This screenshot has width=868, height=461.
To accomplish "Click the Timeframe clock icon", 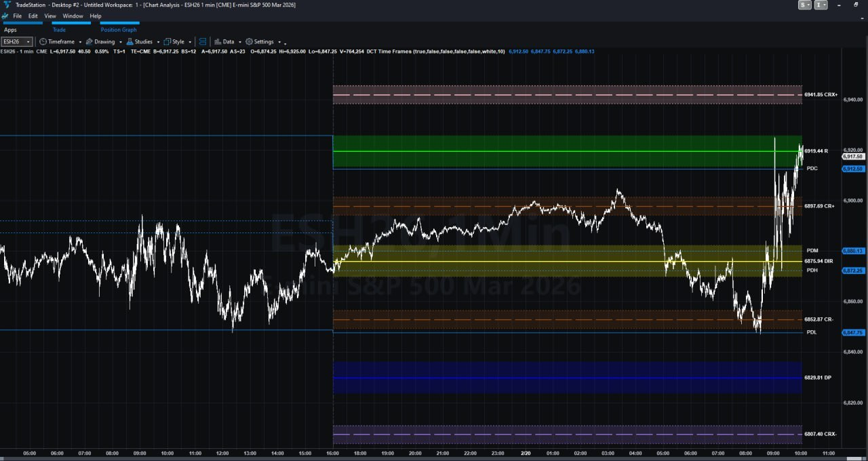I will point(43,41).
